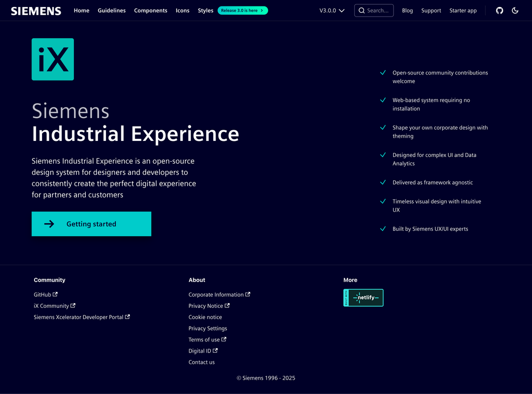
Task: Click the Getting started button
Action: [x=92, y=224]
